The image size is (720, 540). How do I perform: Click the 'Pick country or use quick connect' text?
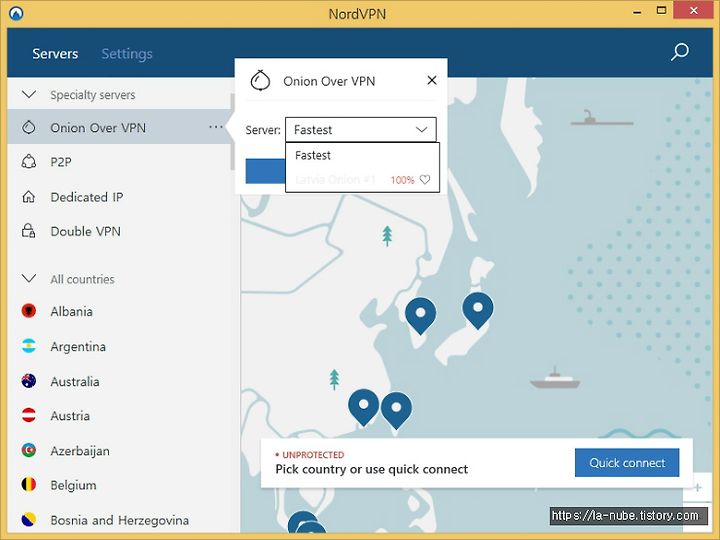pyautogui.click(x=371, y=469)
